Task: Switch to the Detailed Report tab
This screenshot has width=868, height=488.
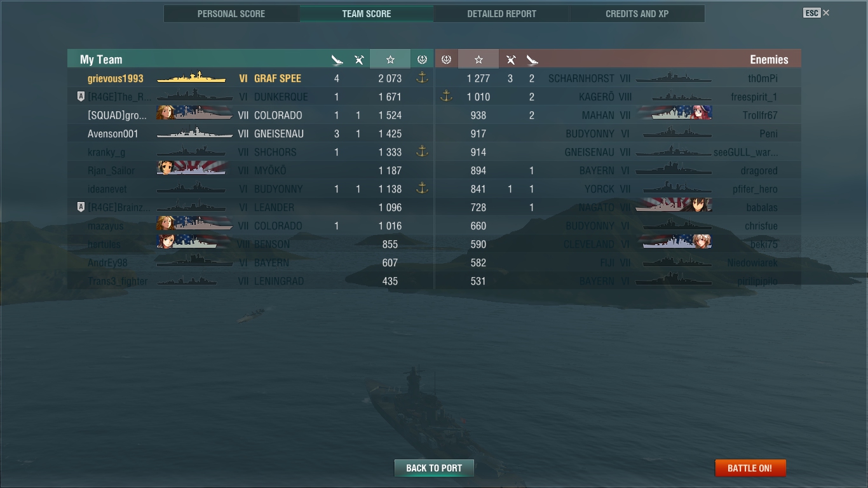Action: (x=502, y=13)
